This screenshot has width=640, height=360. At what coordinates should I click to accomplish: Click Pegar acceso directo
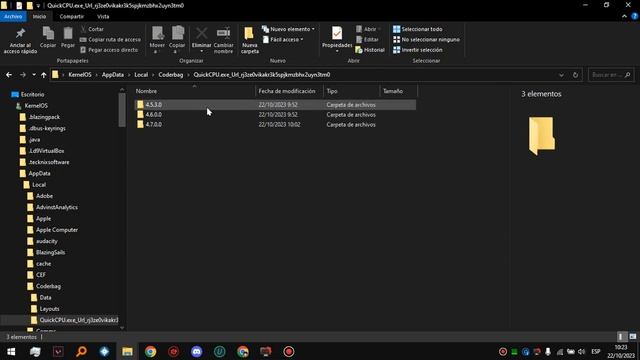tap(109, 50)
